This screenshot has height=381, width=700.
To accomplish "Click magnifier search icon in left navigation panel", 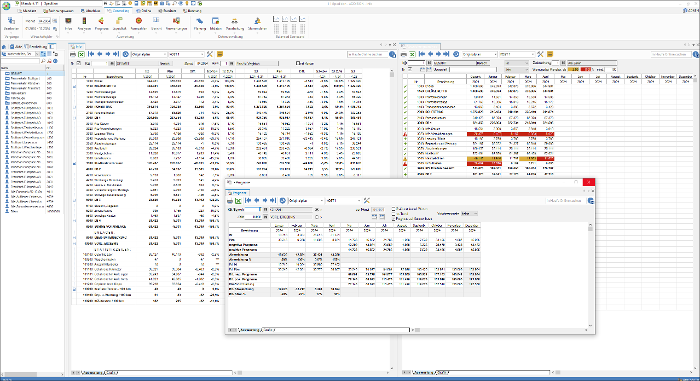I will pyautogui.click(x=43, y=61).
